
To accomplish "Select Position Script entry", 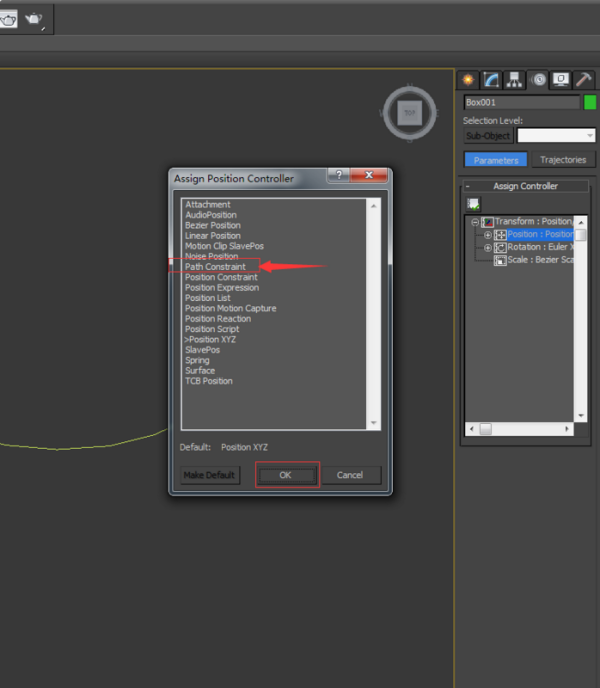I will pos(212,329).
